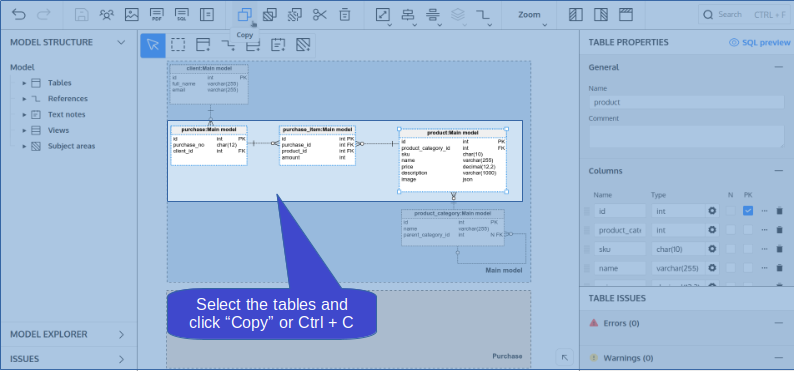Viewport: 794px width, 371px height.
Task: Generate SQL script icon
Action: click(x=182, y=15)
